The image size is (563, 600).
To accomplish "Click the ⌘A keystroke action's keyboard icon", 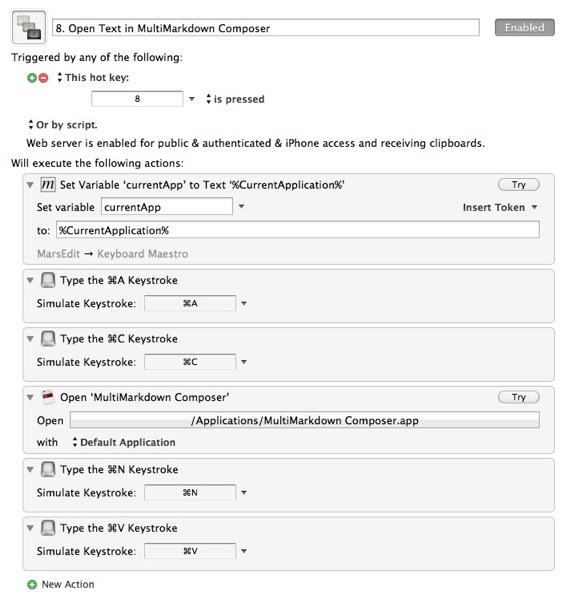I will [48, 280].
